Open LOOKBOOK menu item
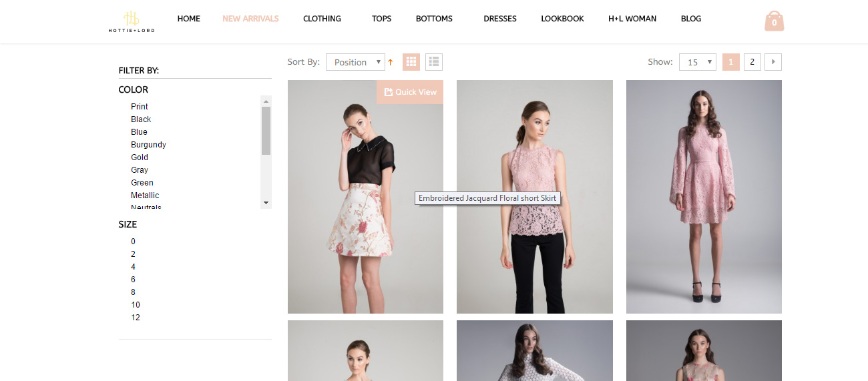 coord(562,19)
